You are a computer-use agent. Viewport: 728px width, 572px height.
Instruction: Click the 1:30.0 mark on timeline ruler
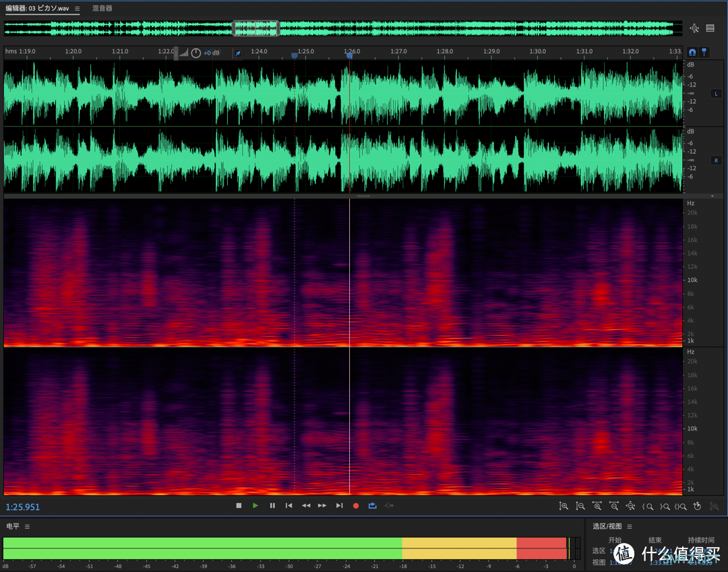click(538, 51)
